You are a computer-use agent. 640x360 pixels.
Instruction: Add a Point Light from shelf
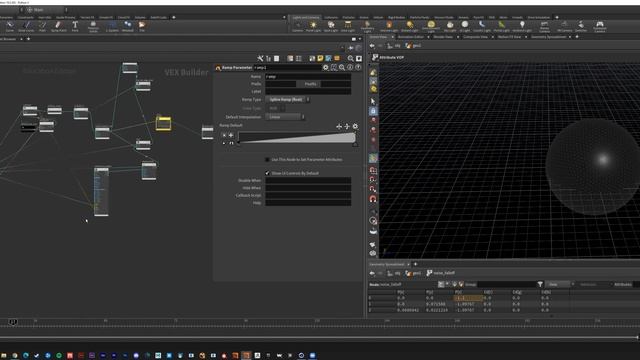313,27
